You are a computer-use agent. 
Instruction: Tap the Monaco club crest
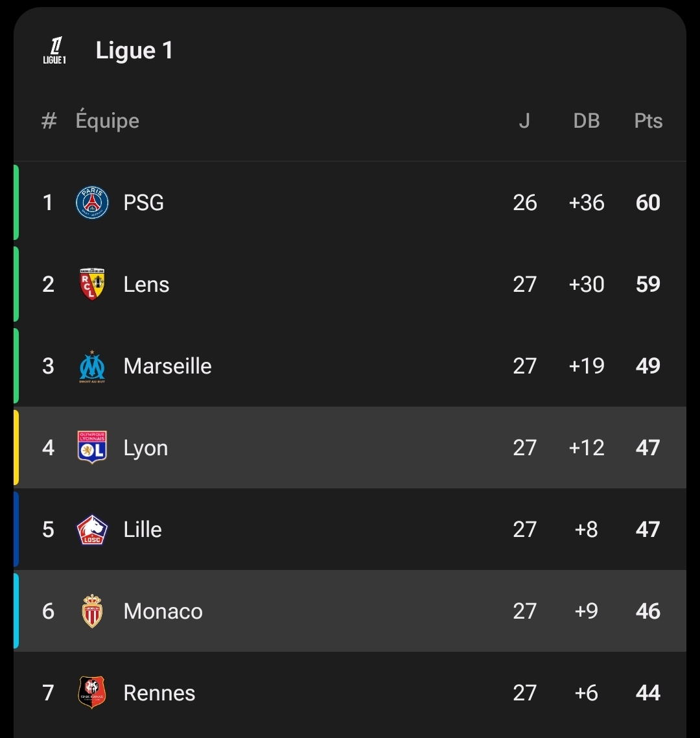tap(92, 611)
